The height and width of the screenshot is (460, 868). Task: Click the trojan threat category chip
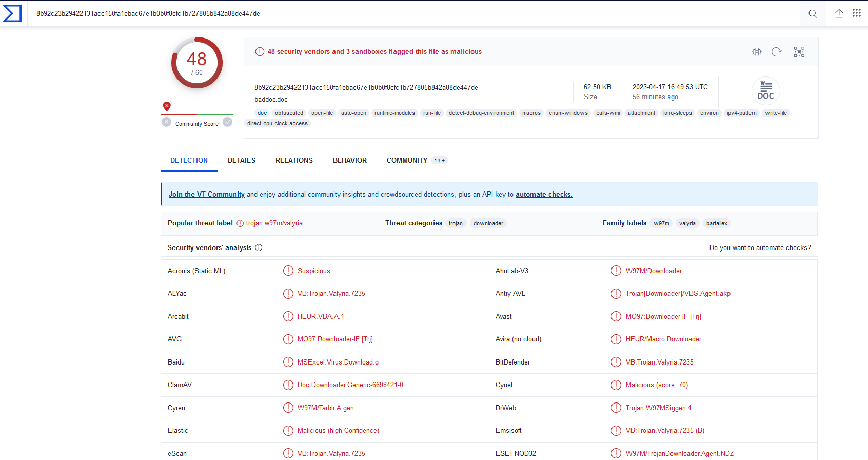(456, 223)
